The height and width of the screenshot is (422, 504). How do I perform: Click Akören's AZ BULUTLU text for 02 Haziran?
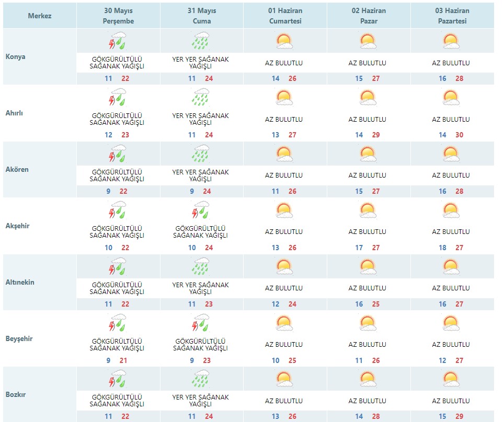tap(368, 175)
